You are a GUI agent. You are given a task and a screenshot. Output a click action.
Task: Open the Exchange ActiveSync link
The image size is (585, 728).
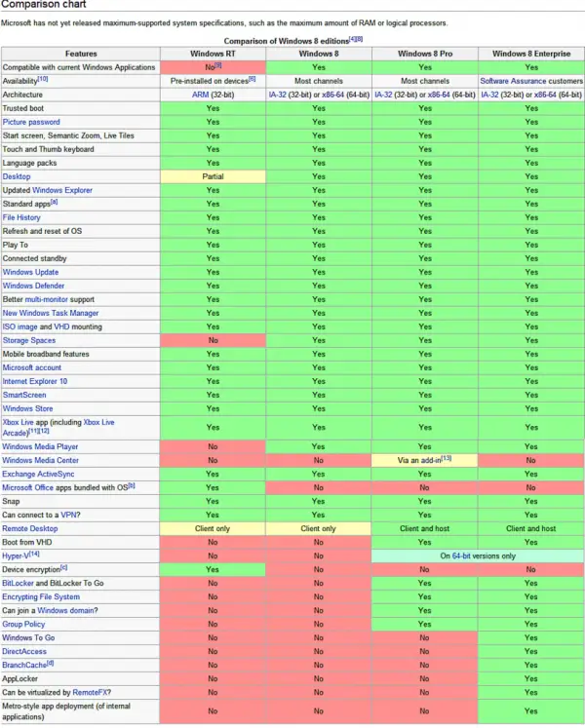(x=38, y=474)
